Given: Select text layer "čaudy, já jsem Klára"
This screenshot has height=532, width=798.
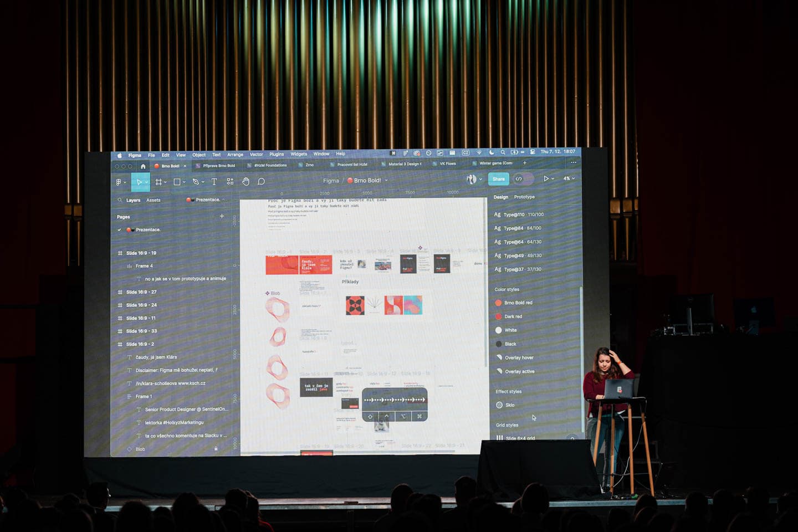Looking at the screenshot, I should click(x=156, y=357).
